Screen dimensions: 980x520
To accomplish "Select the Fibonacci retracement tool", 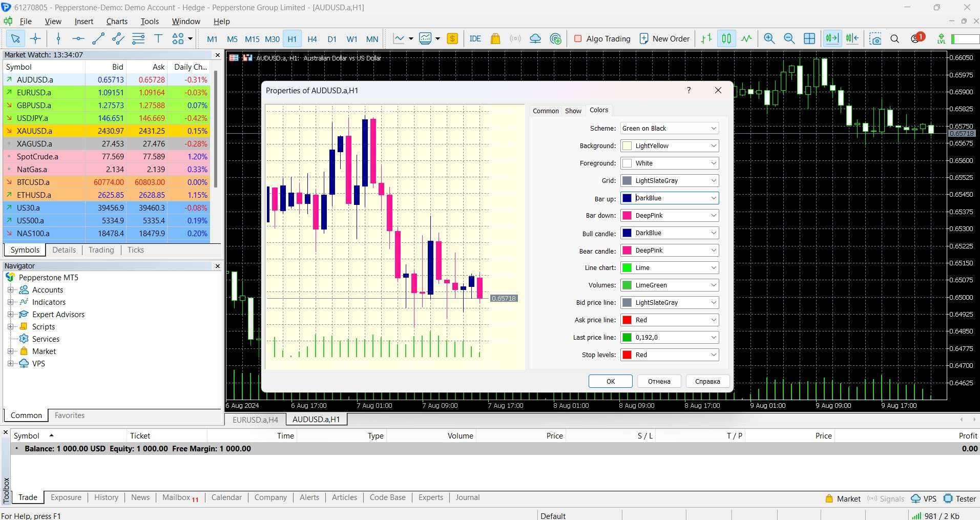I will pos(138,38).
